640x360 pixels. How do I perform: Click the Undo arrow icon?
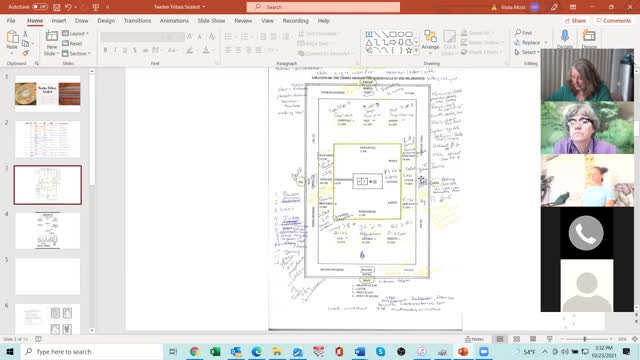[68, 7]
